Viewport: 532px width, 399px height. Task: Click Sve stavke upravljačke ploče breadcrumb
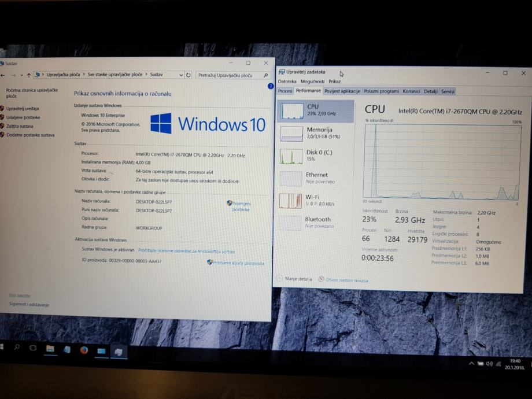point(115,75)
